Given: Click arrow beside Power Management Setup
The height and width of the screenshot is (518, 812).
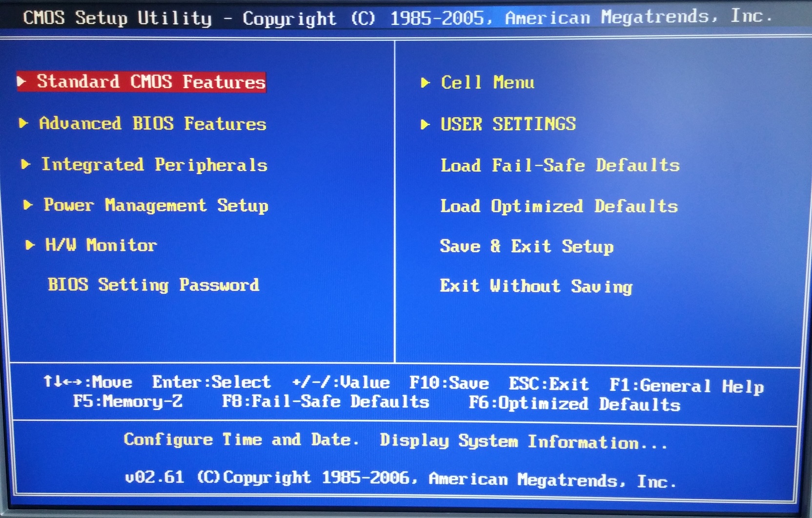Looking at the screenshot, I should [x=28, y=205].
